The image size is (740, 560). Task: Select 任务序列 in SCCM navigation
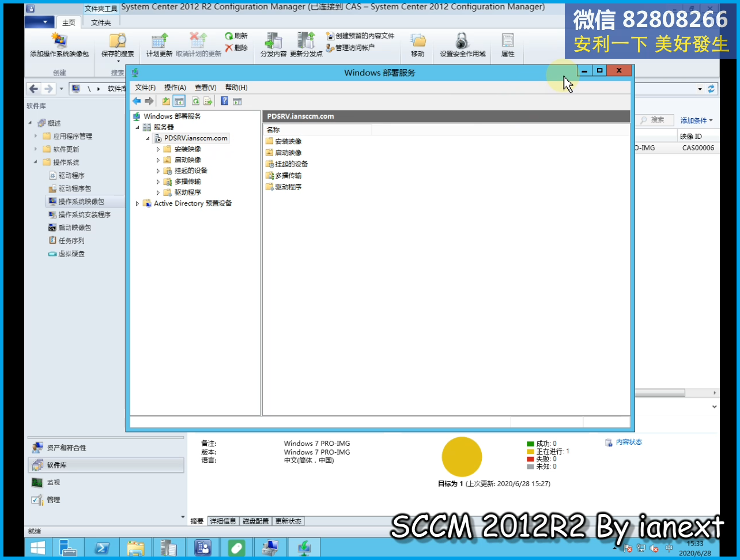point(67,241)
